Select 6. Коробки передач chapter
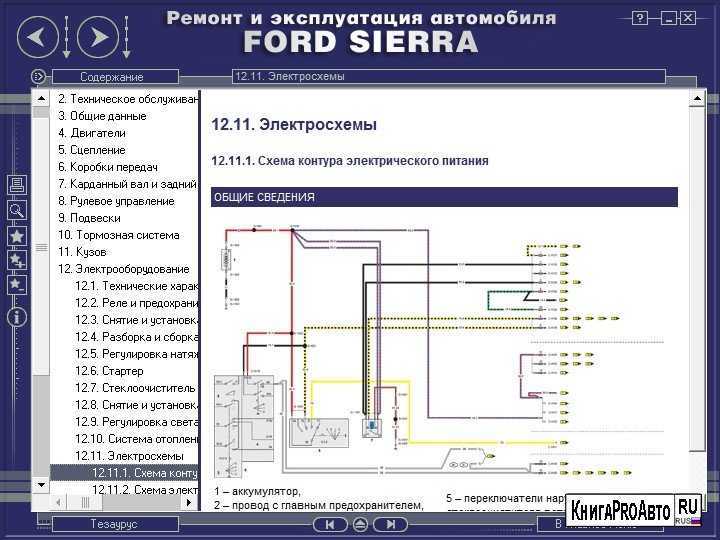This screenshot has width=720, height=540. [x=108, y=167]
